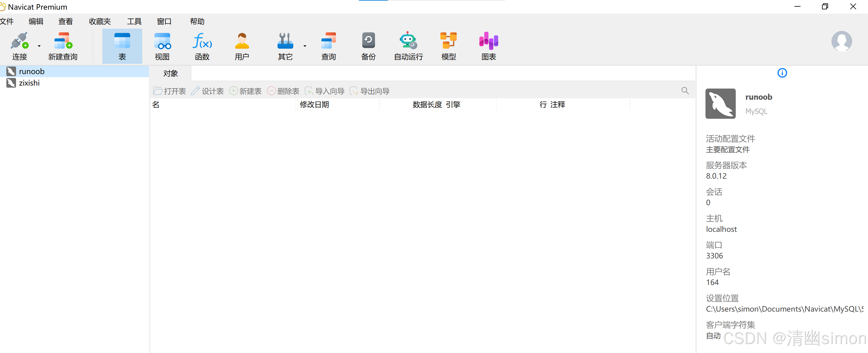Select the zixishi connection in sidebar

(74, 83)
